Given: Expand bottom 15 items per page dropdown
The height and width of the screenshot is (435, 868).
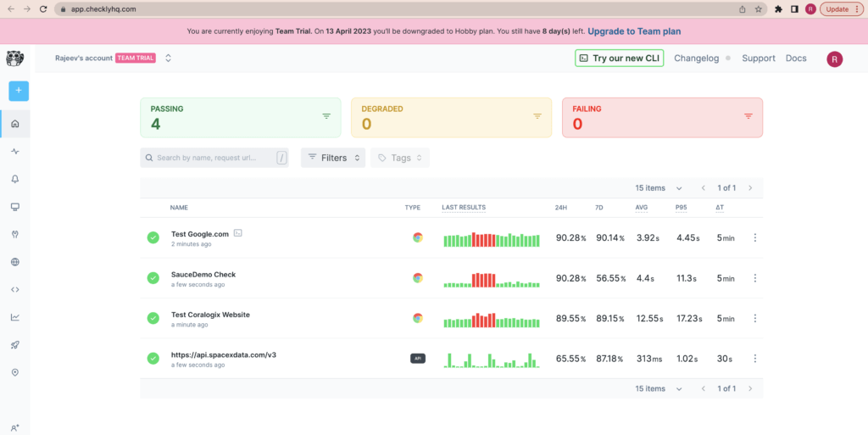Looking at the screenshot, I should 659,388.
